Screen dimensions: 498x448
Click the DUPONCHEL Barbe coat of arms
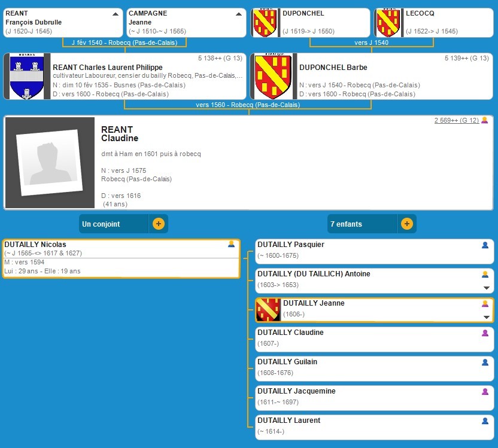click(x=273, y=76)
